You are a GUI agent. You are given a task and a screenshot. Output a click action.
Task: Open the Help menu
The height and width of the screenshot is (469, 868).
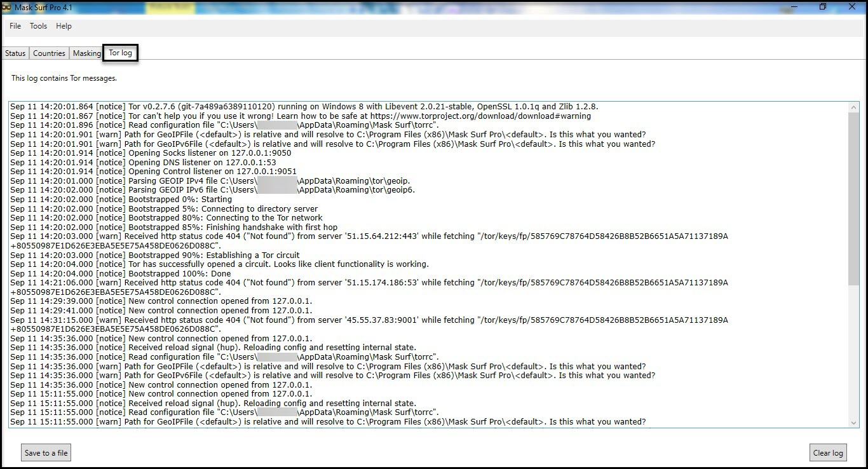pyautogui.click(x=64, y=26)
